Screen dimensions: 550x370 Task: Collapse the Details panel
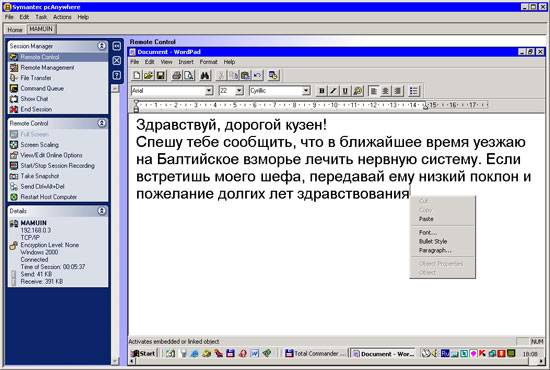point(102,211)
